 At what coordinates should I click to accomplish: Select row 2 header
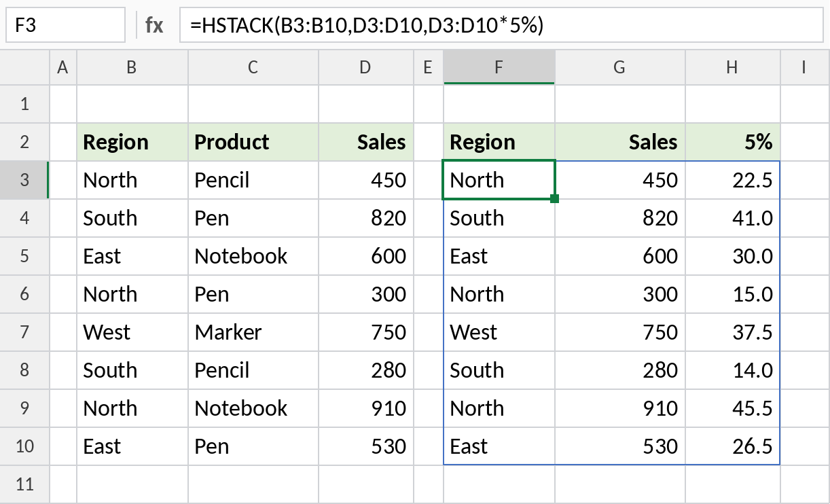pos(25,142)
